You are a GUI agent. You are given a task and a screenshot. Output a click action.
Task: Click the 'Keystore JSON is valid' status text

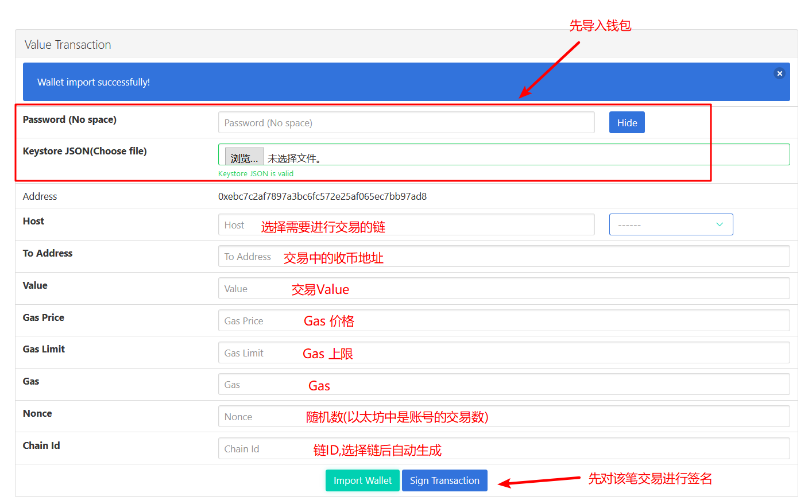tap(256, 173)
